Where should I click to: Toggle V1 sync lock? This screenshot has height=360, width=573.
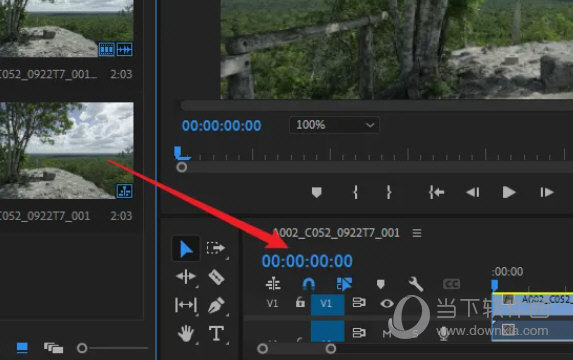[358, 303]
